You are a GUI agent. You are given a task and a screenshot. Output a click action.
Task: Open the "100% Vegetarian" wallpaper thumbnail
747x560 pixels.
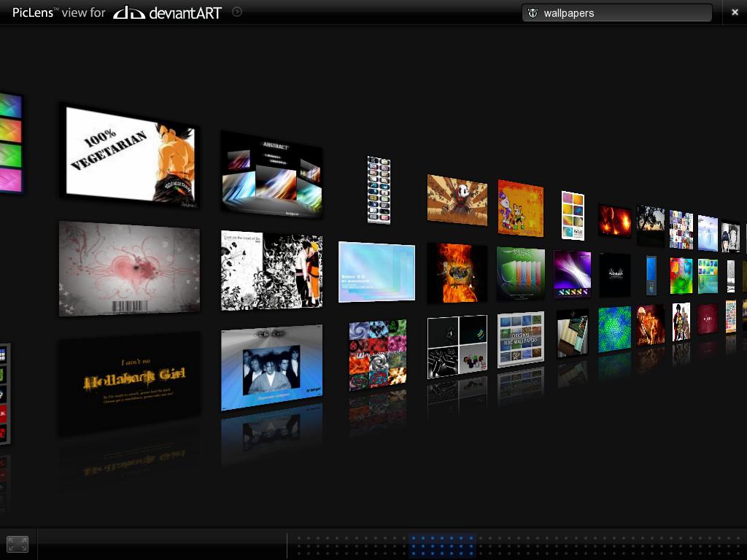tap(130, 156)
